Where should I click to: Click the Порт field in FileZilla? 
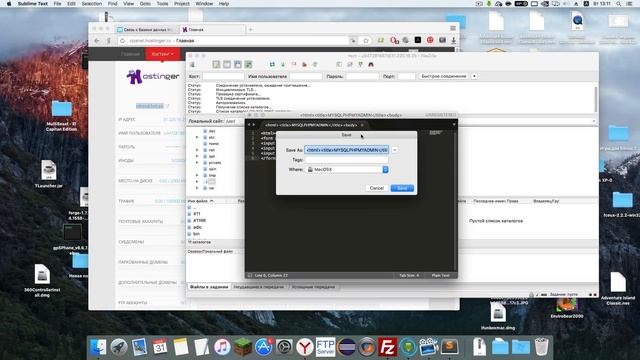point(407,76)
